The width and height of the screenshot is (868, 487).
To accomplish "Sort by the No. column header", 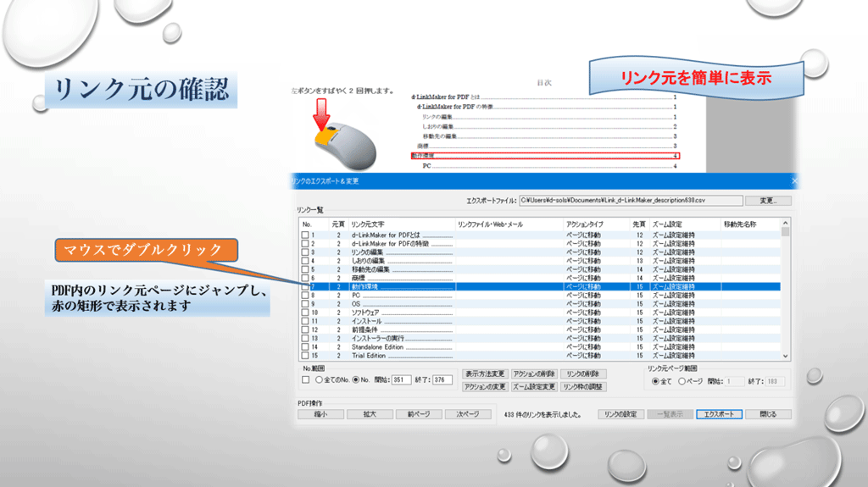I will pyautogui.click(x=314, y=224).
